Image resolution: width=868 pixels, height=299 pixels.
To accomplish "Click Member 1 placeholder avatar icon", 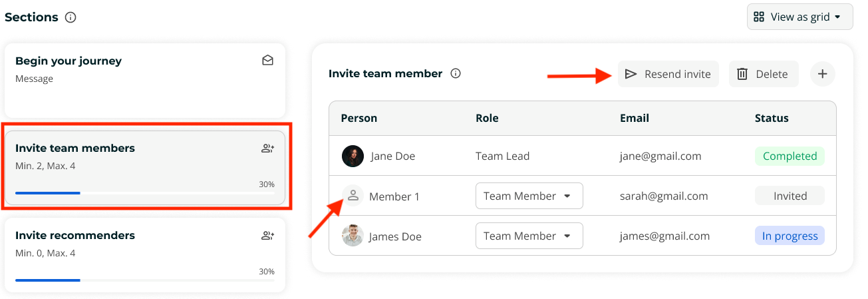I will click(x=353, y=196).
